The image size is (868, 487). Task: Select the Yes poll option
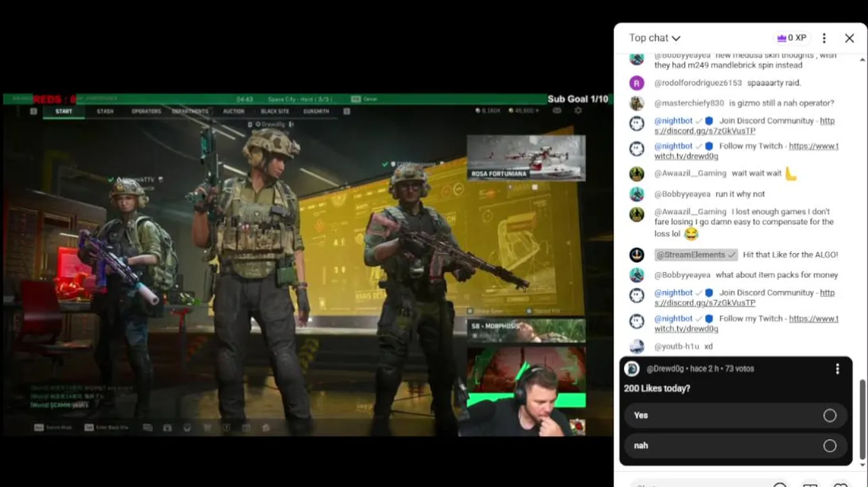[x=736, y=415]
